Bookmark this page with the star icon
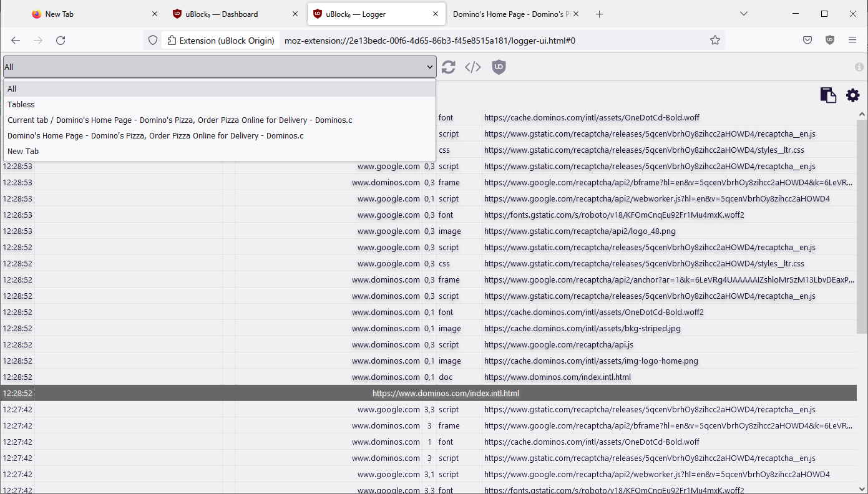The height and width of the screenshot is (494, 868). [714, 39]
